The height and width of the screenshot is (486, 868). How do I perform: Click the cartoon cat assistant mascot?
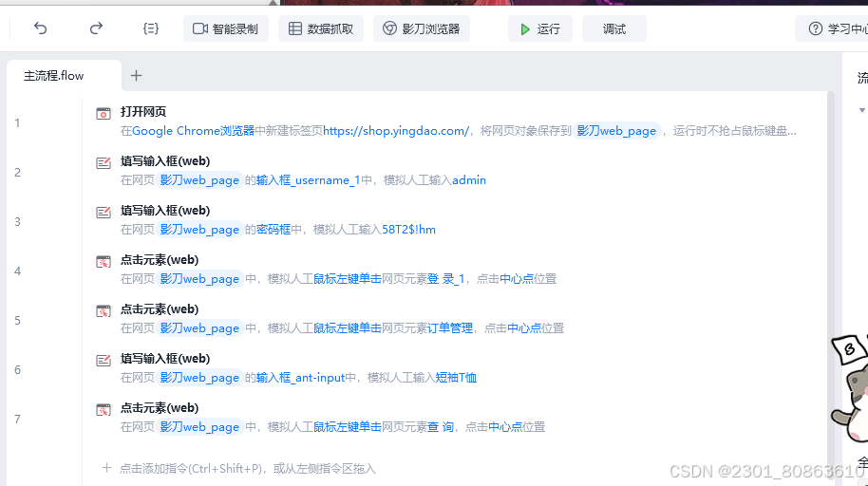click(850, 387)
